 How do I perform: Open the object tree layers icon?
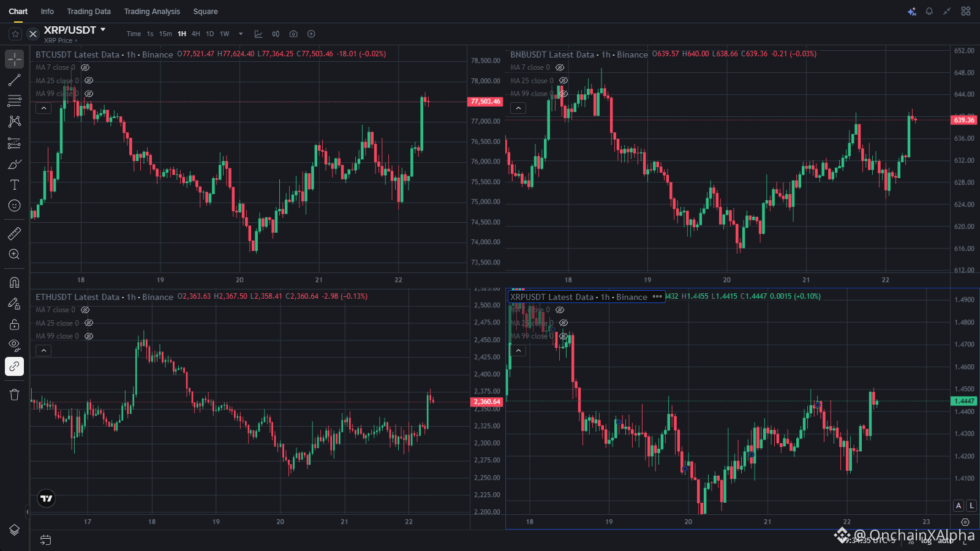click(x=15, y=530)
